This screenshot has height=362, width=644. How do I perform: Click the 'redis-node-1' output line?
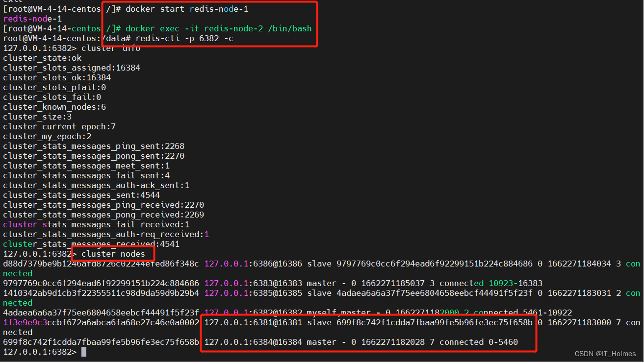click(x=32, y=19)
